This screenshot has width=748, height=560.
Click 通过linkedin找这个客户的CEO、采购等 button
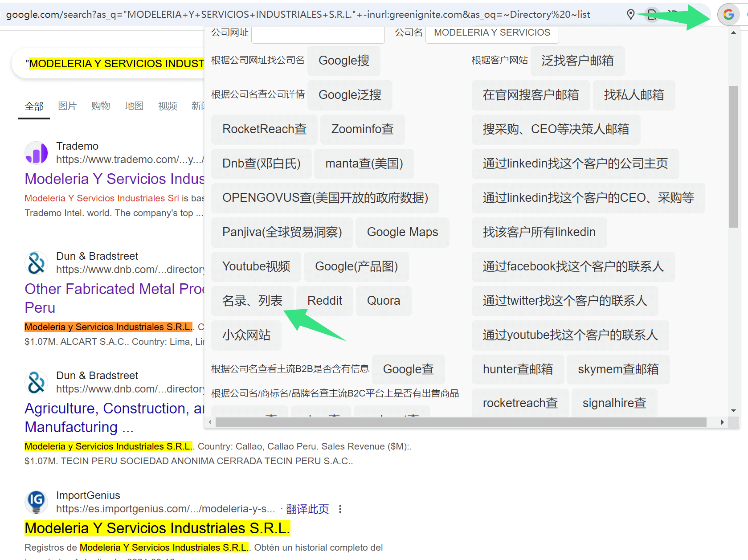(x=589, y=198)
